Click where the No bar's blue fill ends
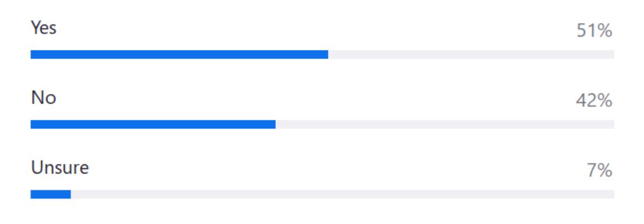This screenshot has width=644, height=224. pyautogui.click(x=275, y=124)
